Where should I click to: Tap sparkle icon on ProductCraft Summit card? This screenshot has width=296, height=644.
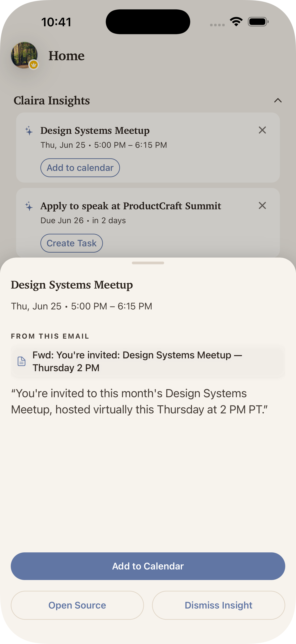(x=29, y=206)
